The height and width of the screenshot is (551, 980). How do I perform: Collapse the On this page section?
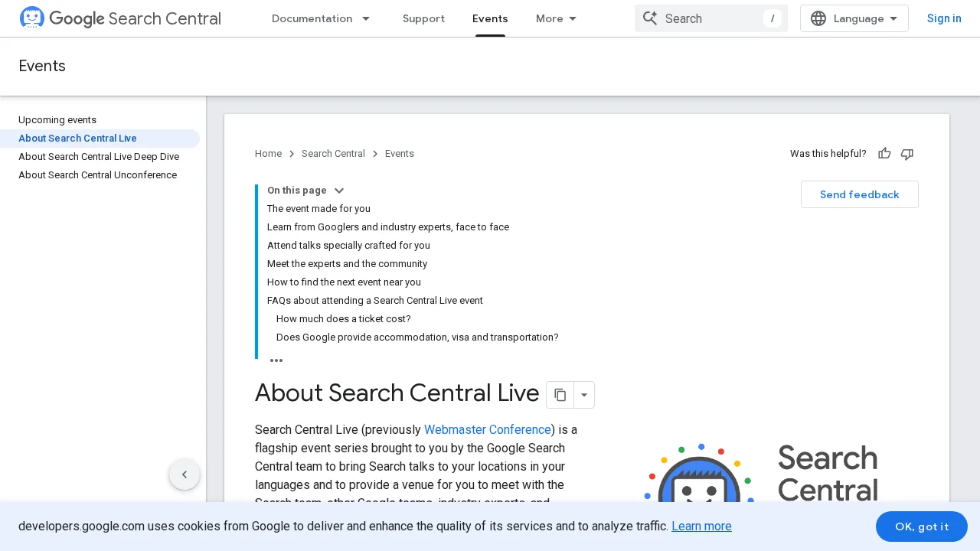pyautogui.click(x=339, y=191)
